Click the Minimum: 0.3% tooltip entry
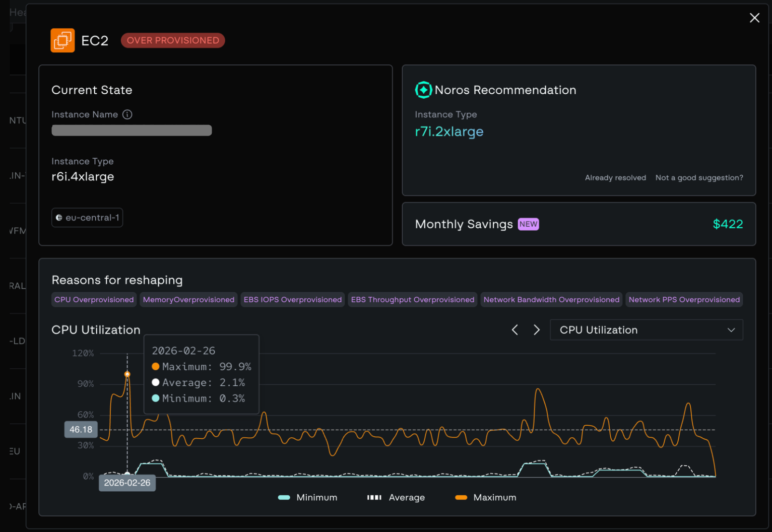This screenshot has height=532, width=772. coord(199,398)
